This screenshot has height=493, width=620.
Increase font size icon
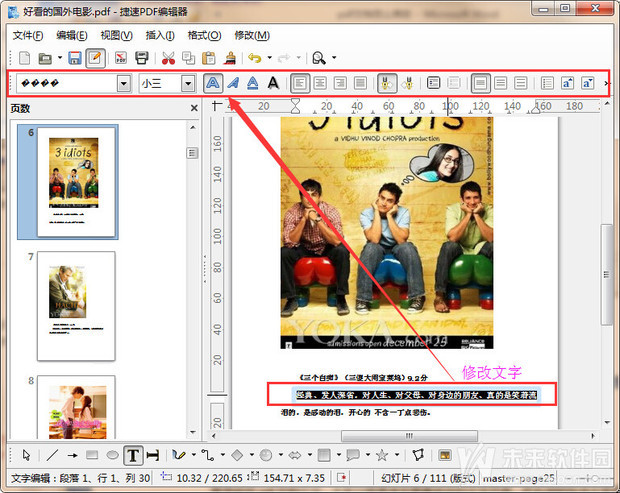point(567,83)
